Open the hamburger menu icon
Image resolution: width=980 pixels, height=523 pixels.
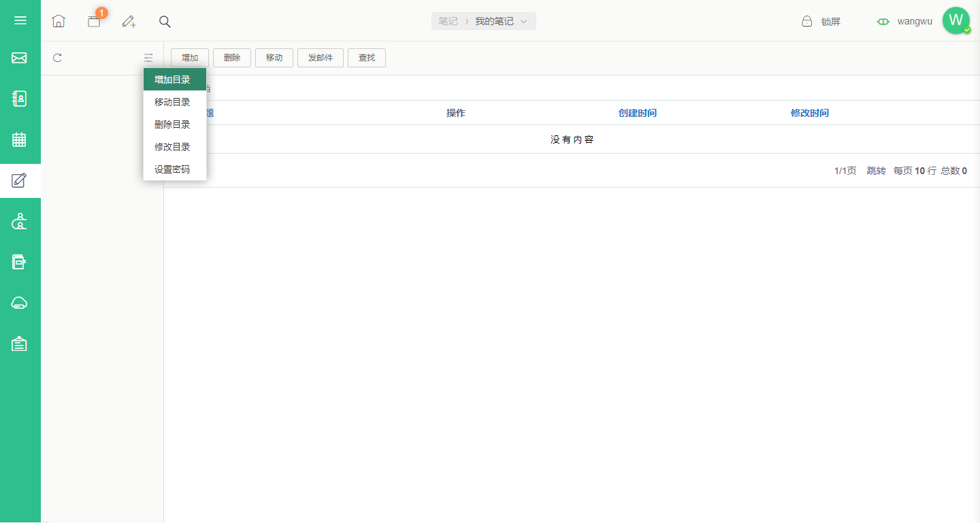(20, 20)
